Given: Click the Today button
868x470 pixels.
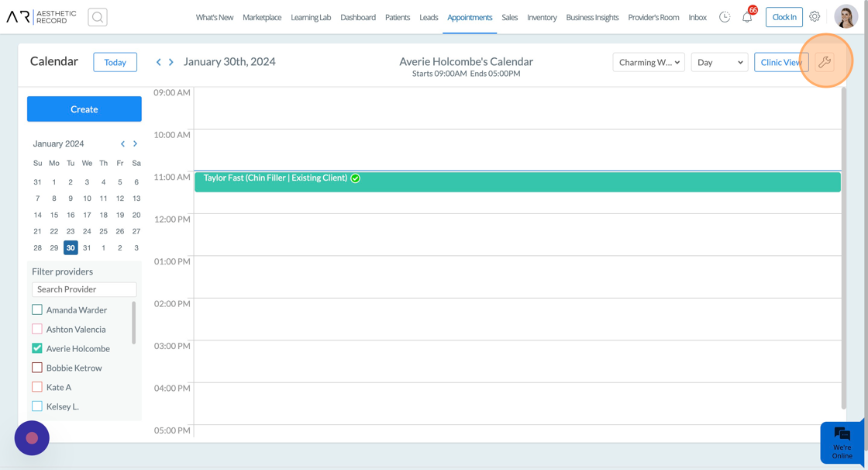Looking at the screenshot, I should coord(115,62).
